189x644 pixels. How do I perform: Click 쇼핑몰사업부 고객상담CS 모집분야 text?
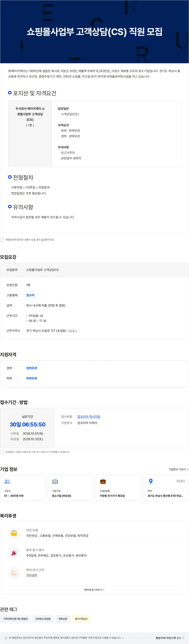[43, 270]
